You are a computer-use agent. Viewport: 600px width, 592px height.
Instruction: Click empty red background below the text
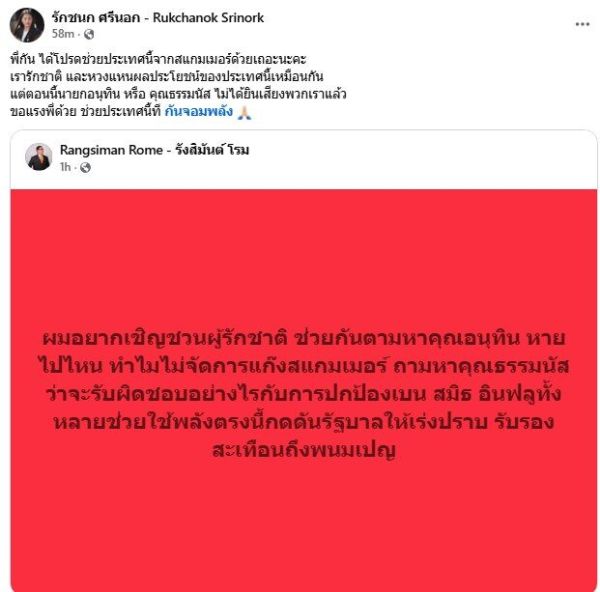pyautogui.click(x=304, y=524)
